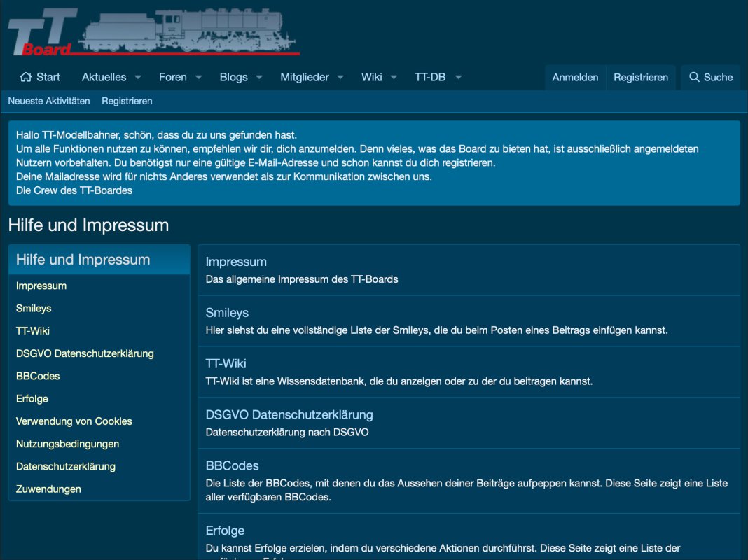Viewport: 748px width, 560px height.
Task: Expand the Mitglieder dropdown arrow
Action: pos(340,77)
